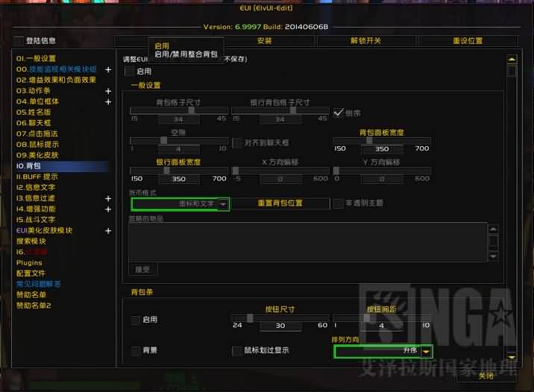
Task: Toggle the 半透明主题 checkbox
Action: point(338,203)
